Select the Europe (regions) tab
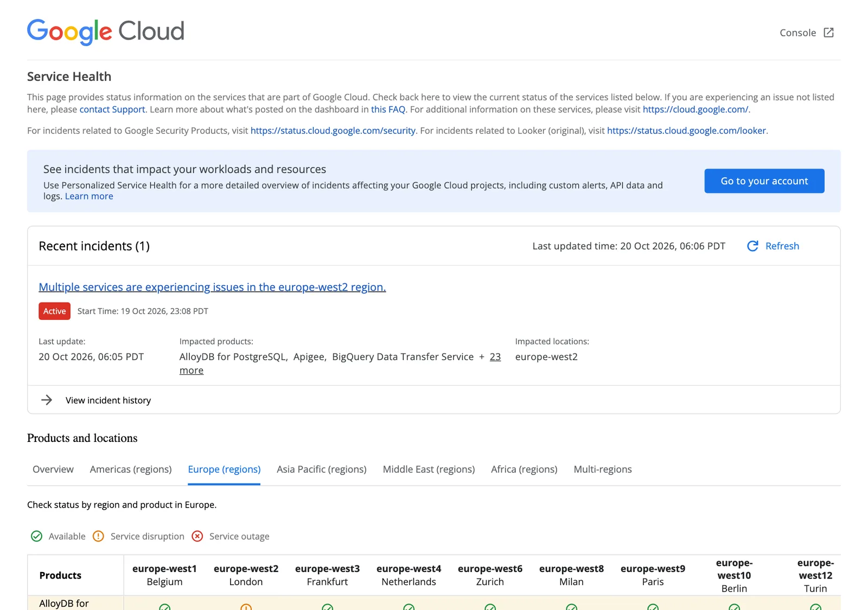This screenshot has width=868, height=610. 224,470
